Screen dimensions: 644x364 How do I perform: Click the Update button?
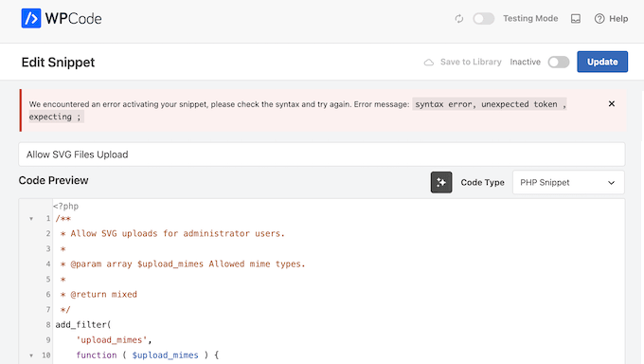(x=602, y=62)
